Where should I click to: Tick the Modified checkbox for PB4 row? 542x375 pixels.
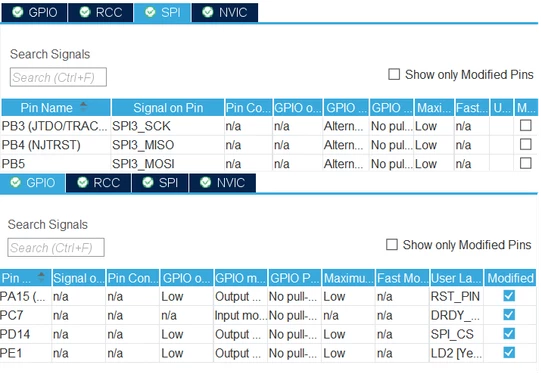pyautogui.click(x=525, y=144)
